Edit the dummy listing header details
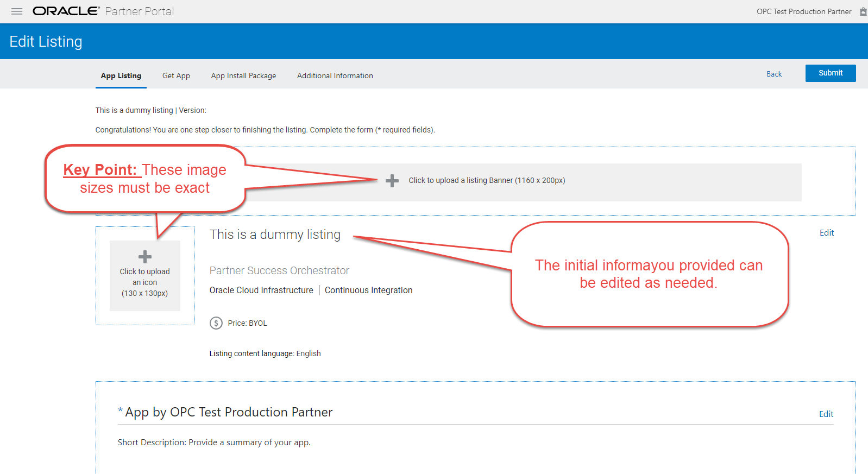 click(x=826, y=233)
